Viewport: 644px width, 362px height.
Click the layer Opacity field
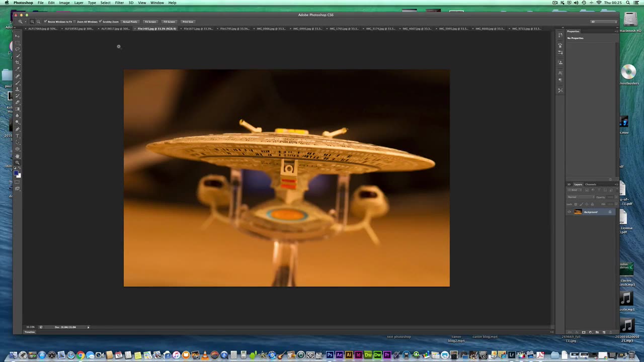tap(611, 197)
